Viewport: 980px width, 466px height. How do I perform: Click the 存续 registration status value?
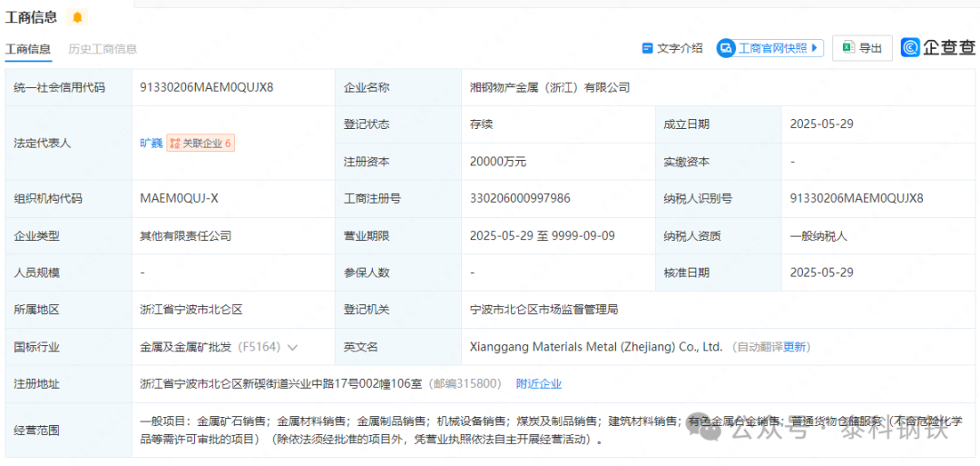coord(481,124)
